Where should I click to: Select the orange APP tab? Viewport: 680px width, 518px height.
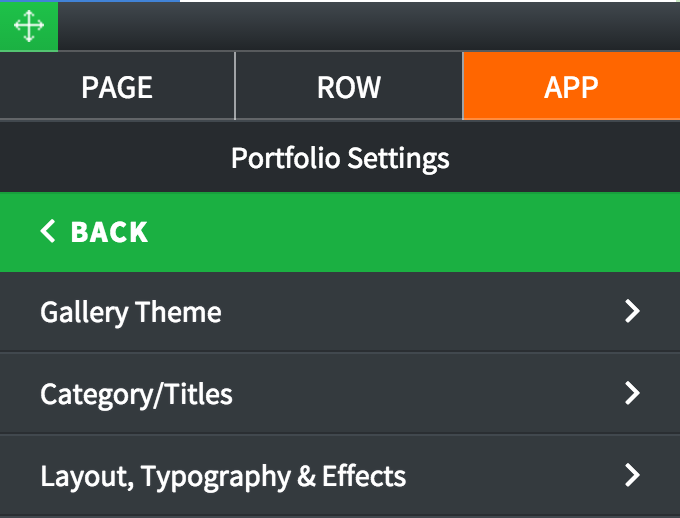pos(572,86)
